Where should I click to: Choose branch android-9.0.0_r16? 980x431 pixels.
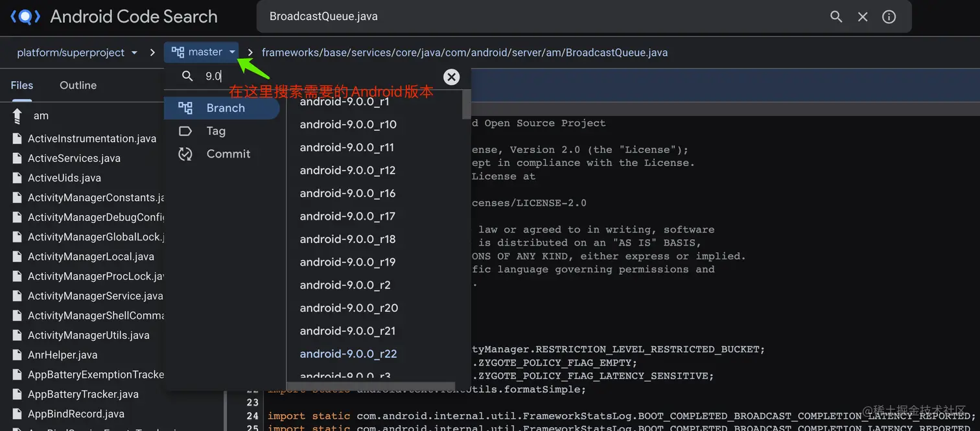[x=347, y=193]
